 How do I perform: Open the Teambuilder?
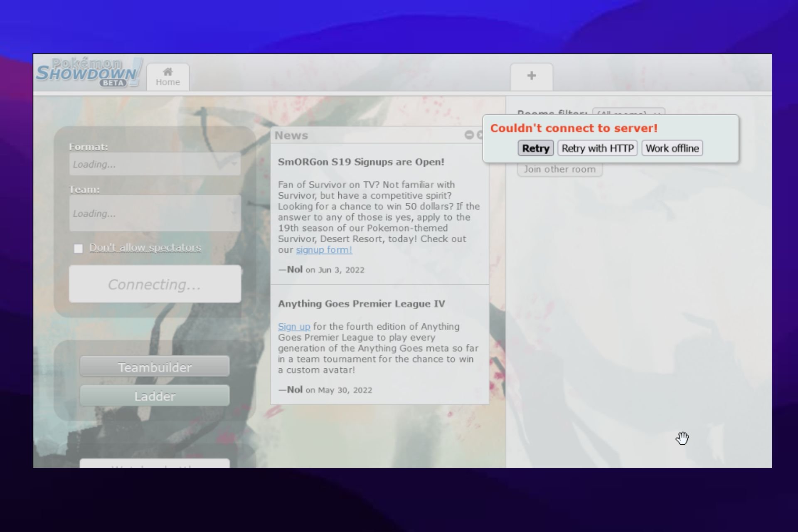coord(155,367)
